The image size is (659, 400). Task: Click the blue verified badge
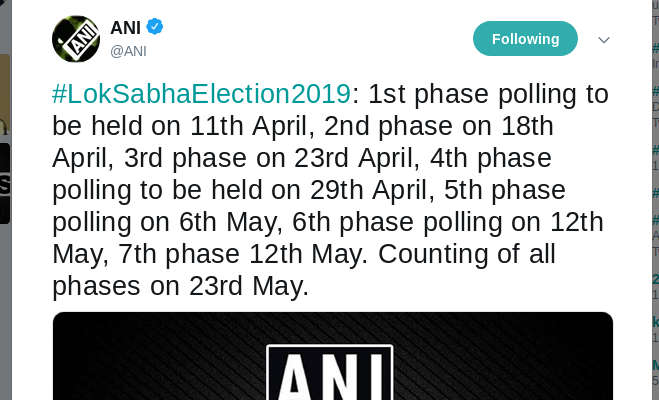(155, 27)
